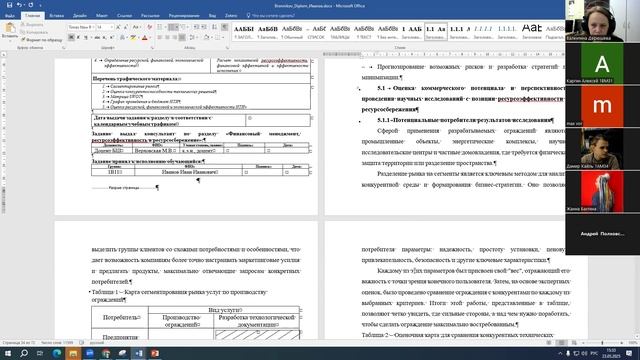Click Format Painter (Формат по образцу)
Screen dimensions: 640x360
point(42,40)
